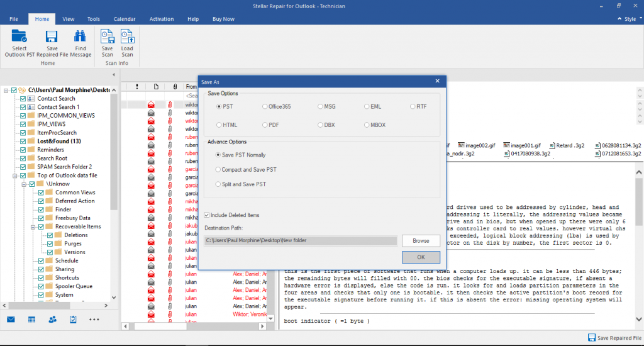Toggle the Include Deleted Items checkbox

pyautogui.click(x=208, y=215)
